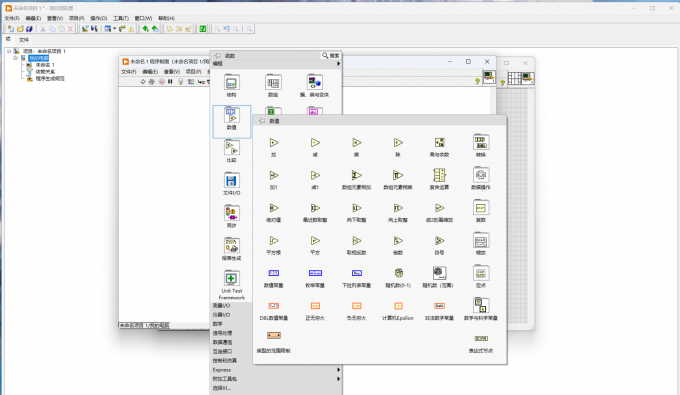Select the 正无穷大 positive infinity constant
This screenshot has width=680, height=395.
[x=315, y=306]
